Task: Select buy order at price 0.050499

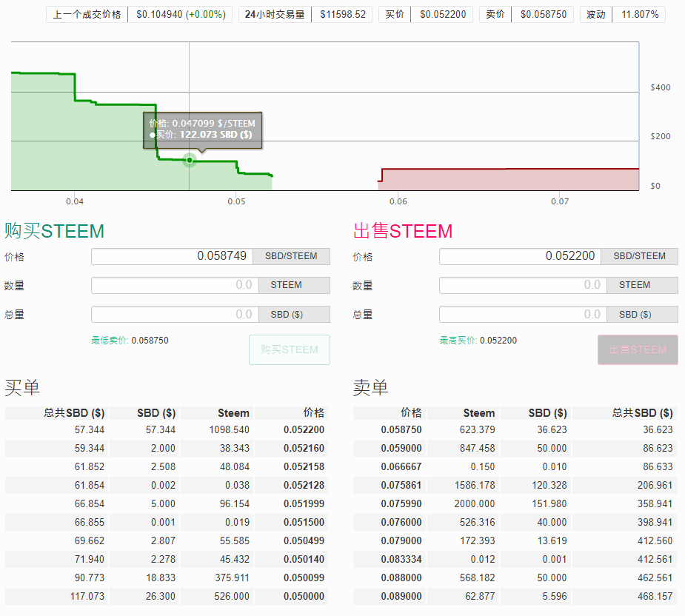Action: 165,541
